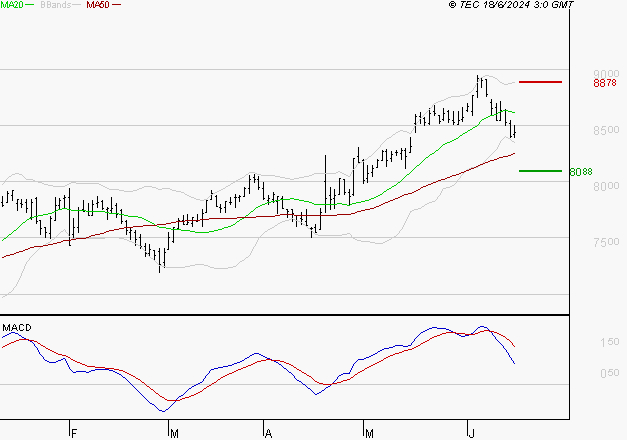The height and width of the screenshot is (440, 627).
Task: Click the J month marker on time axis
Action: pyautogui.click(x=471, y=433)
